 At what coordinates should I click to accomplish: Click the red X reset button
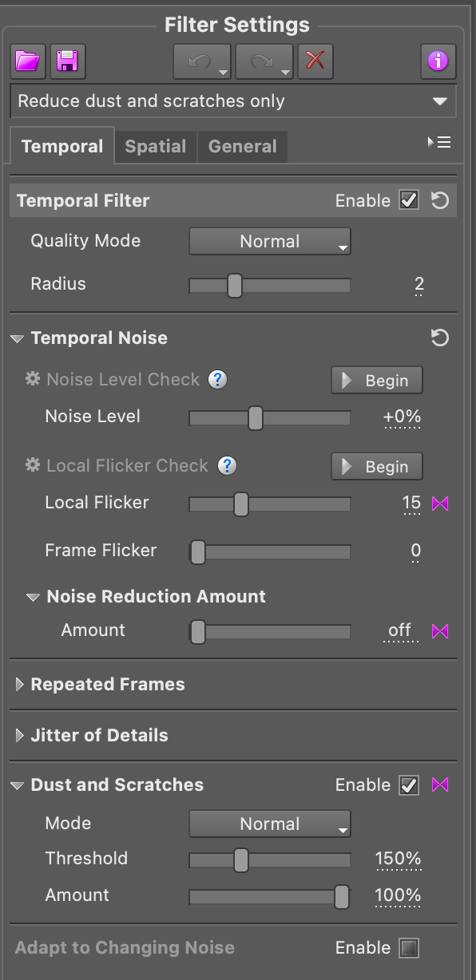click(x=315, y=61)
